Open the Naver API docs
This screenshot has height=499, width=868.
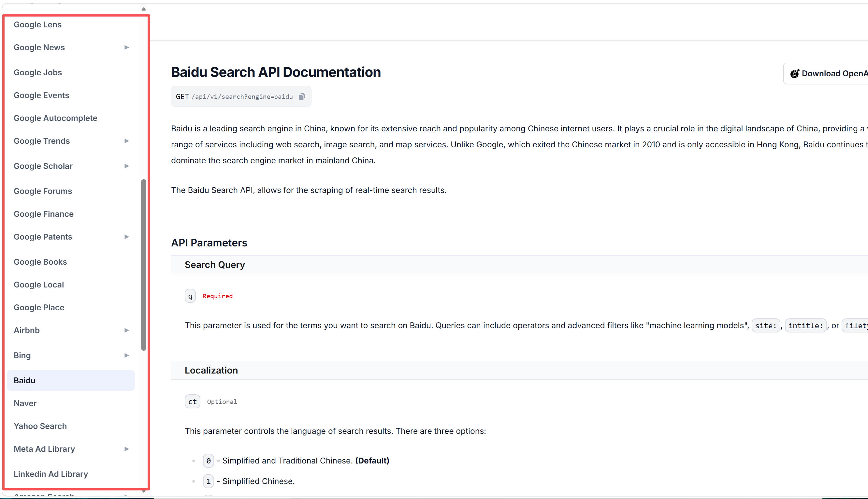click(25, 404)
